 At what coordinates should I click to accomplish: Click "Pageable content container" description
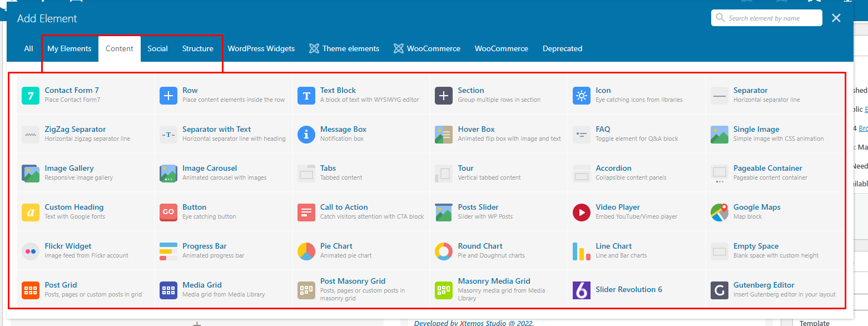coord(771,177)
